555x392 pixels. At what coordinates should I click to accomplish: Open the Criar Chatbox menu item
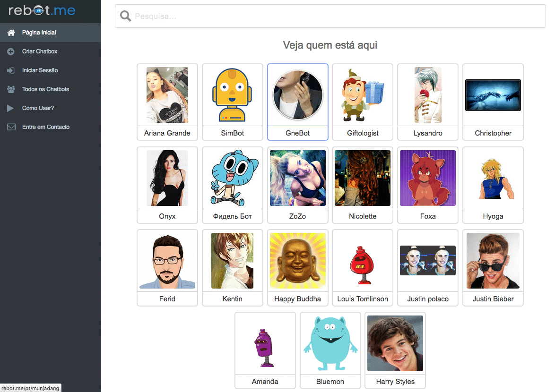coord(50,51)
